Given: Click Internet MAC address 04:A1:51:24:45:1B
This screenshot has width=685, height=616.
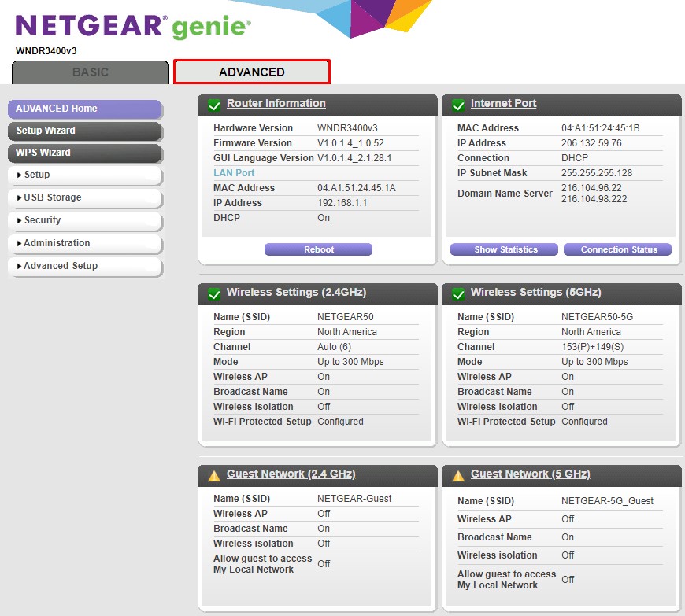Looking at the screenshot, I should click(600, 128).
